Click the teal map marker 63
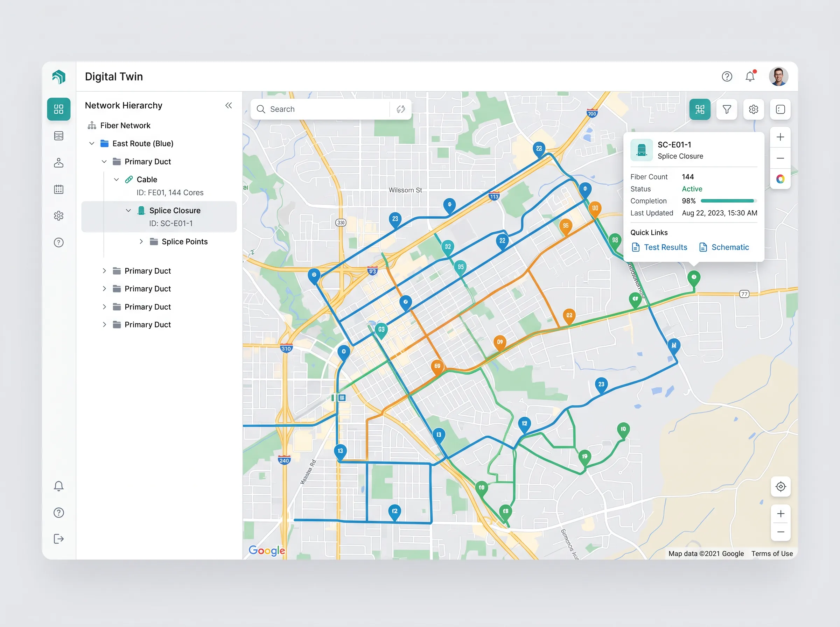 (x=381, y=330)
